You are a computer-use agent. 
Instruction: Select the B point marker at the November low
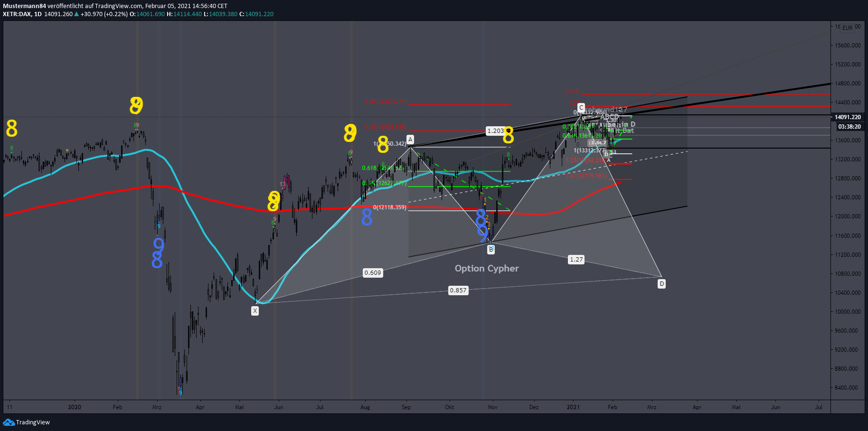click(491, 249)
